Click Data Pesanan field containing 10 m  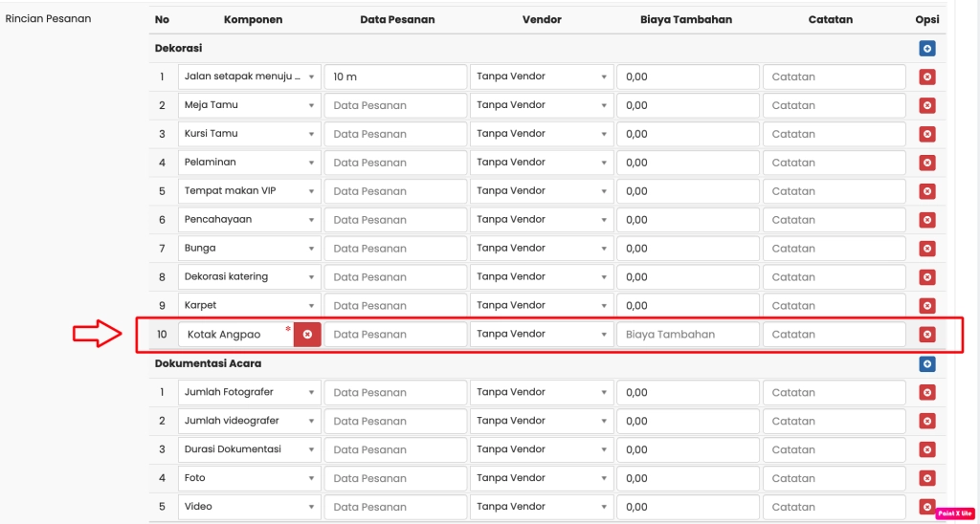click(x=394, y=76)
